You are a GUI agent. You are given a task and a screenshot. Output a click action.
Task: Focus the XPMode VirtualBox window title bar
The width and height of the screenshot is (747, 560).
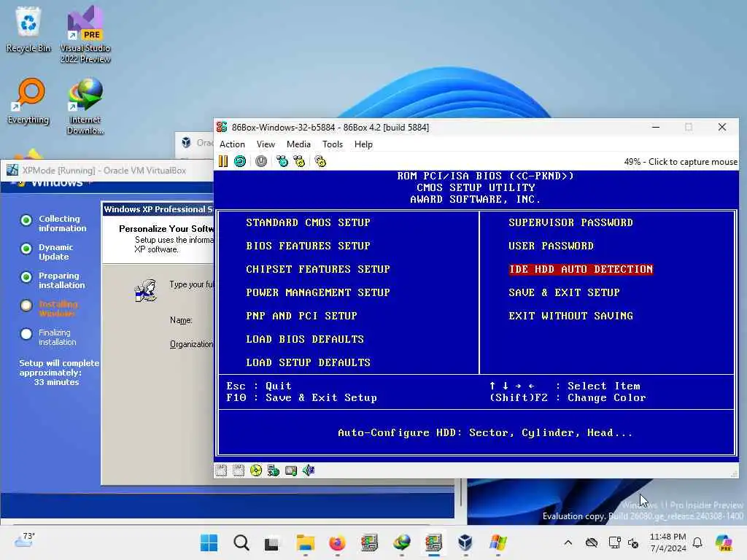coord(107,171)
